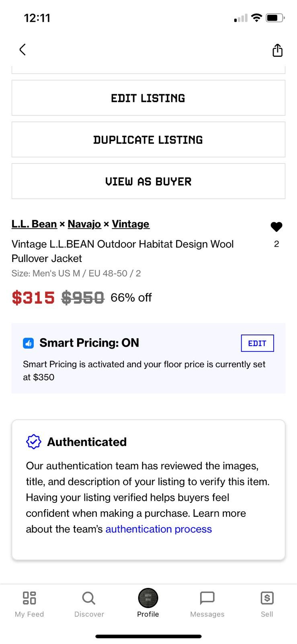Click the Smart Pricing thumbs-up icon

28,343
